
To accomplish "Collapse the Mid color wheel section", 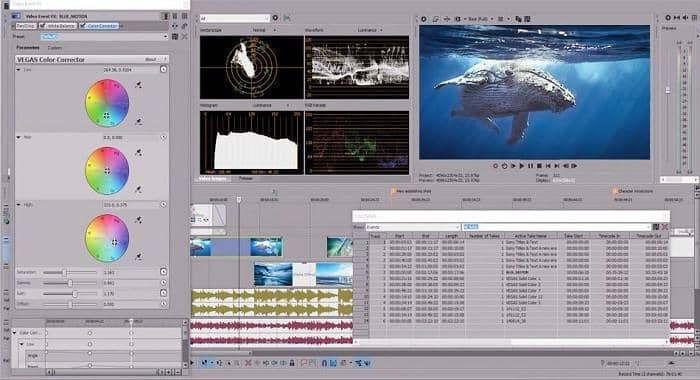I will tap(18, 137).
